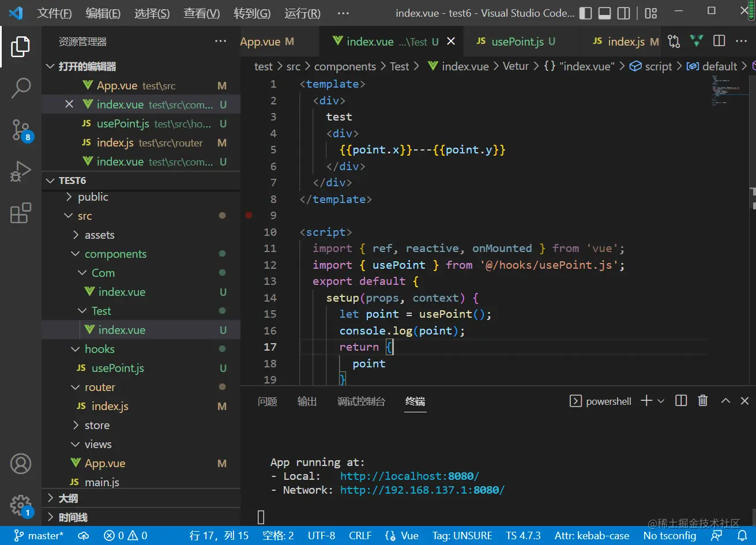Toggle the bottom panel layout button
756x545 pixels.
tap(604, 13)
